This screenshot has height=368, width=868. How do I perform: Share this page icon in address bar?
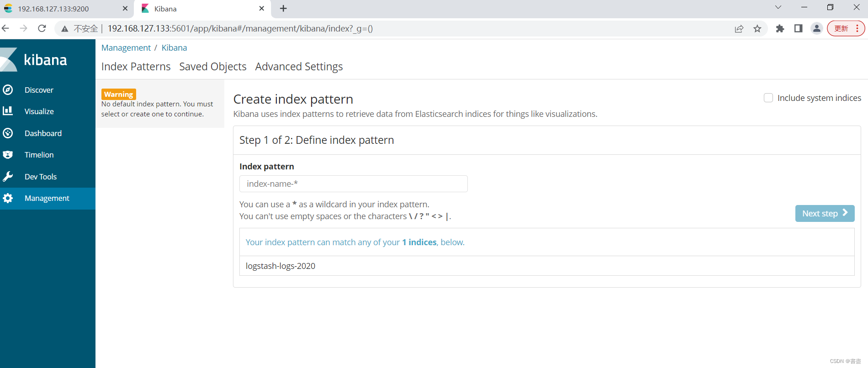[x=739, y=29]
